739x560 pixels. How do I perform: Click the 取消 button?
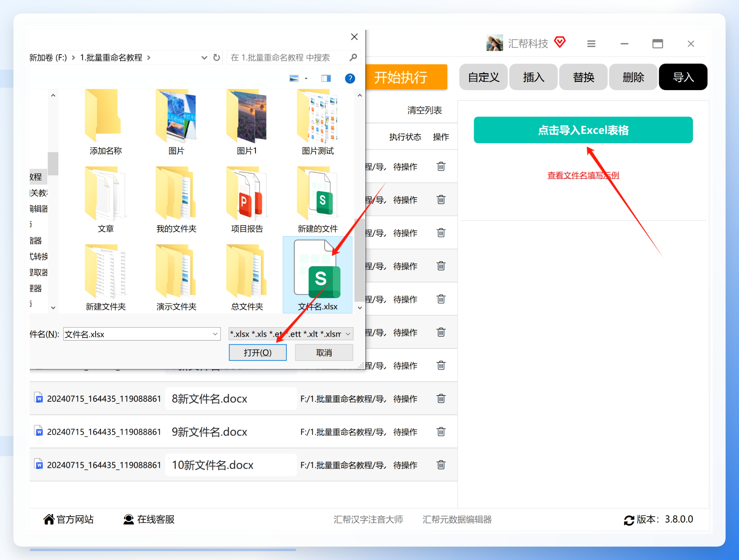click(324, 353)
